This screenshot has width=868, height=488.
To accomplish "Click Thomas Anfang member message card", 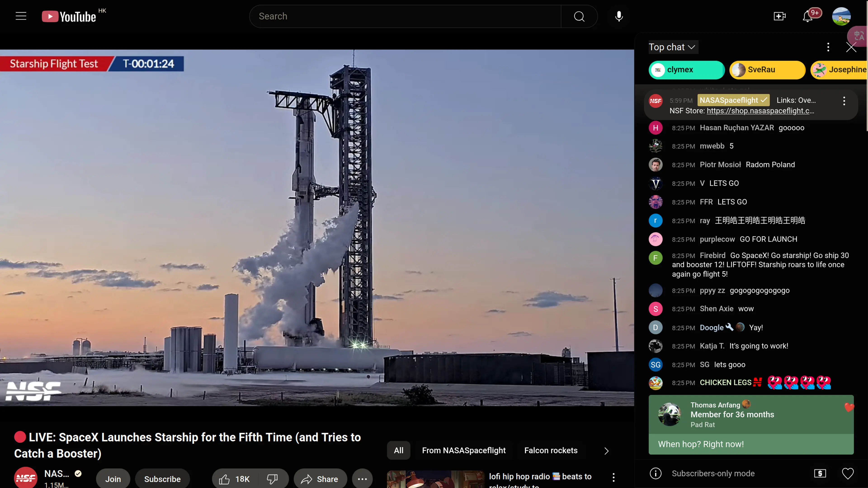I will [751, 425].
